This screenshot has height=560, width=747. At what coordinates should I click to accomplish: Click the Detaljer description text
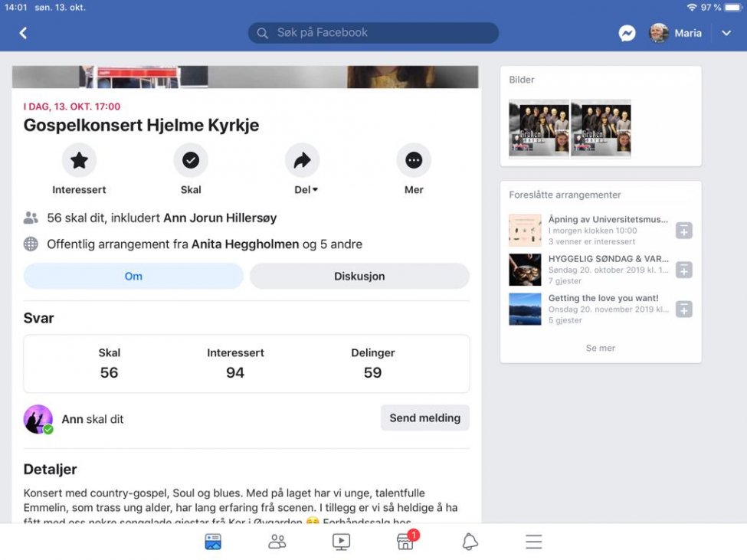[x=241, y=506]
